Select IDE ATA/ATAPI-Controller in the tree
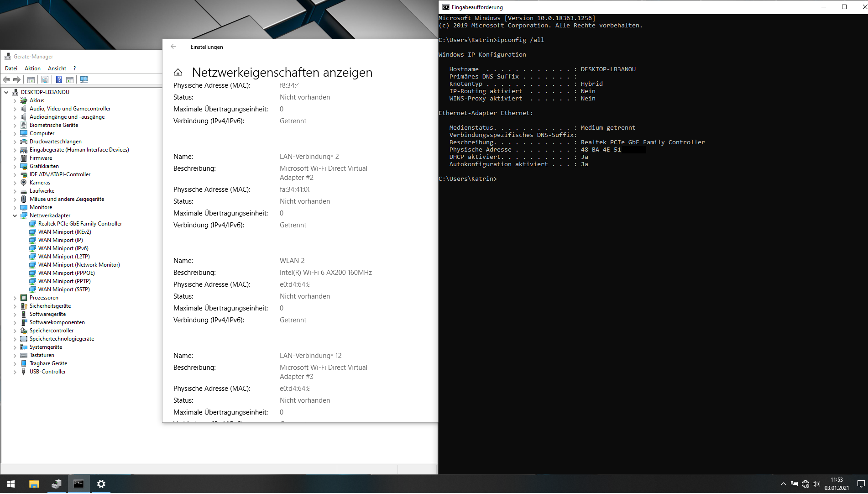868x494 pixels. coord(60,174)
